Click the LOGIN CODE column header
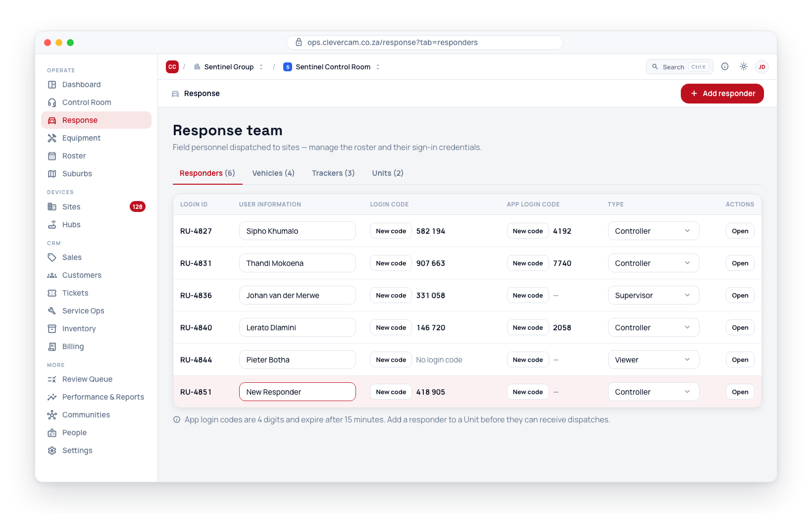812x513 pixels. click(x=389, y=205)
